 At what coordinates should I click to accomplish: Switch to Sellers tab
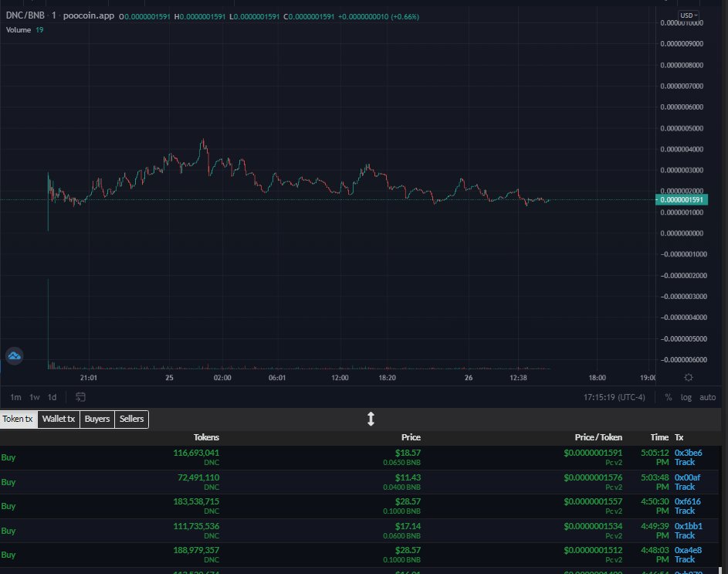click(x=132, y=419)
